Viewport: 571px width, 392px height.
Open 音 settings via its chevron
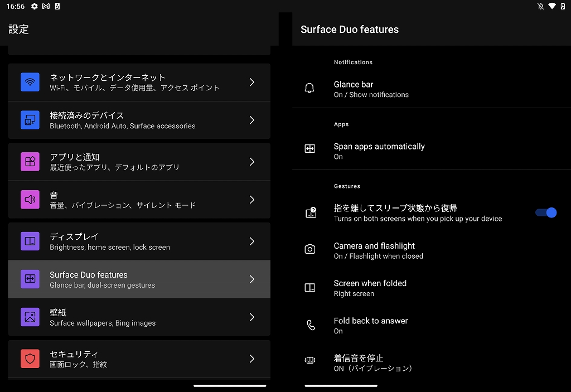tap(252, 200)
